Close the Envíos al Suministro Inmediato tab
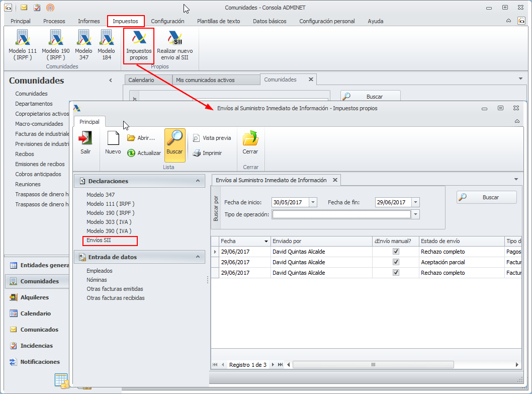Image resolution: width=532 pixels, height=394 pixels. (335, 180)
